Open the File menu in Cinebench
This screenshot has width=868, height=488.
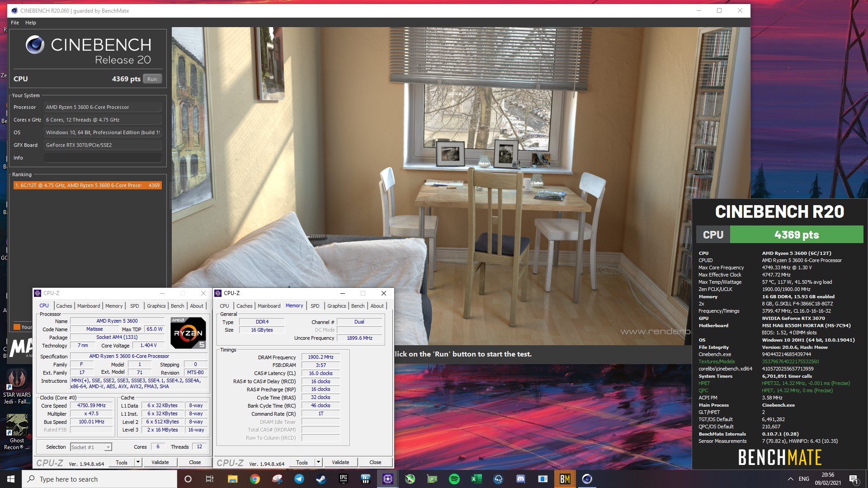15,23
